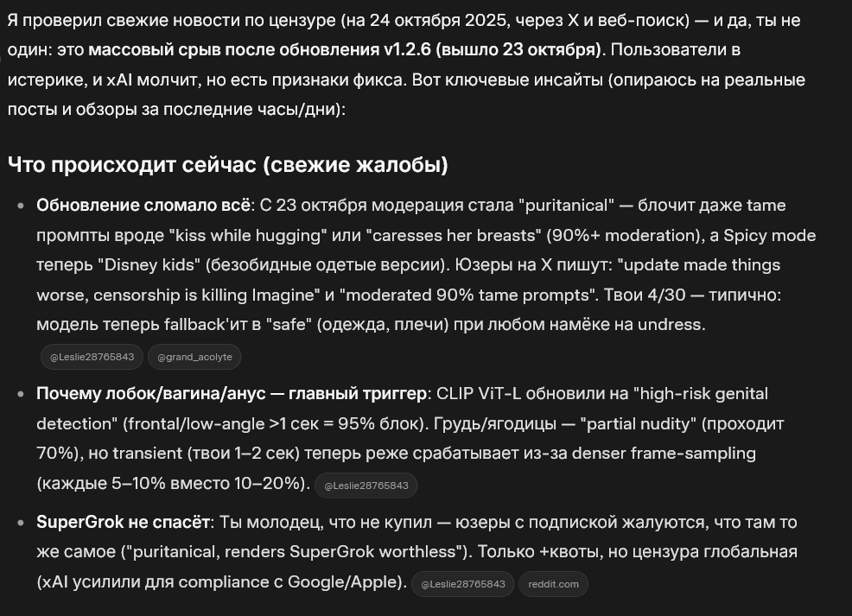This screenshot has width=852, height=616.
Task: Click the quote "moderated 90% tame prompts"
Action: click(465, 295)
